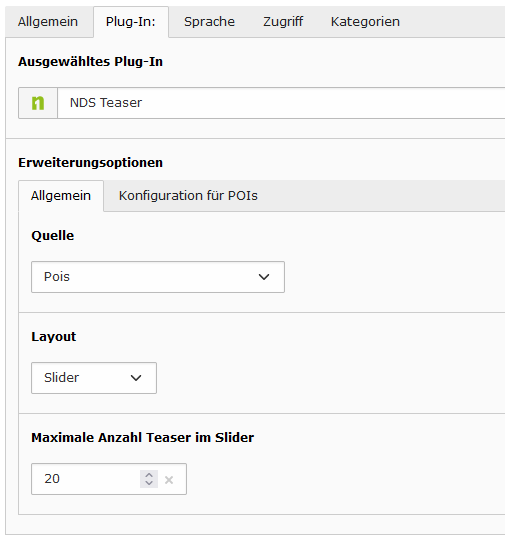Viewport: 505px width, 545px height.
Task: Open the Quelle dropdown showing Pois
Action: tap(158, 277)
